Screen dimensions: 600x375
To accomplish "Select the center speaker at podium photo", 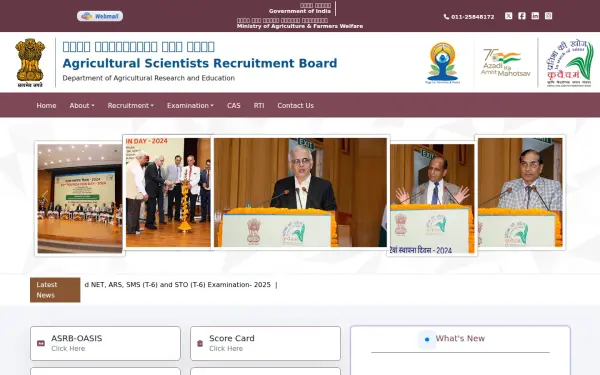I will coord(300,192).
